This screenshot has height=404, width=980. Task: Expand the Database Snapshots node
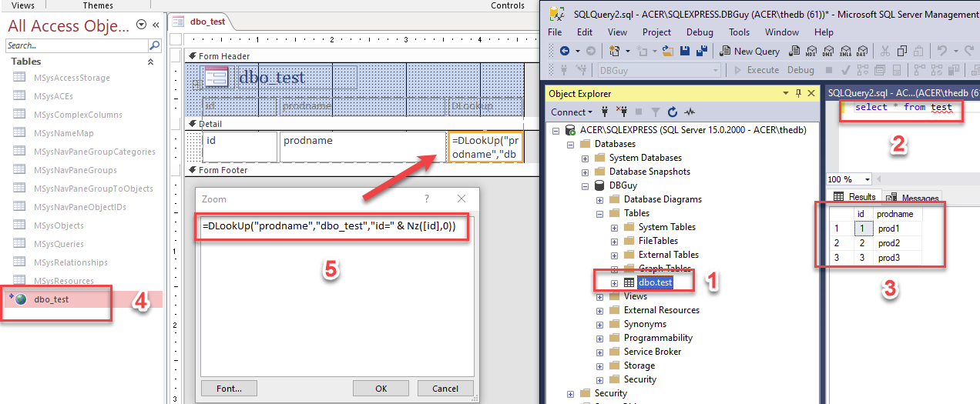tap(585, 172)
